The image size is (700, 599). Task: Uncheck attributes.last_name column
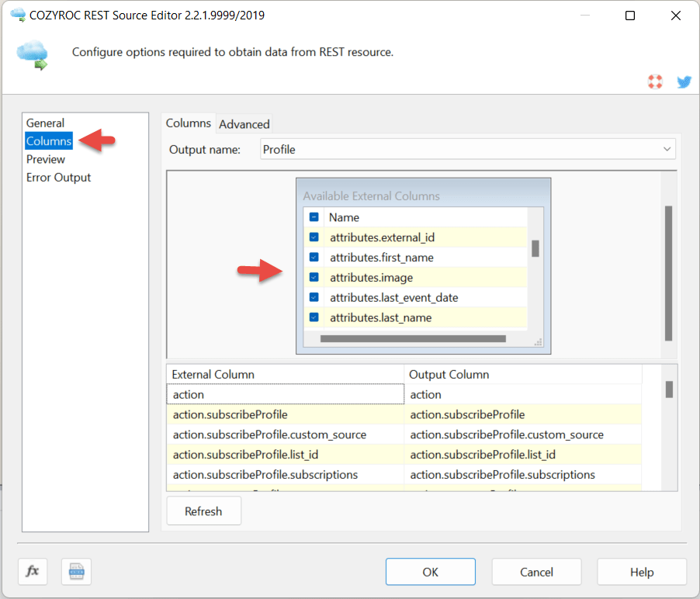click(x=314, y=317)
